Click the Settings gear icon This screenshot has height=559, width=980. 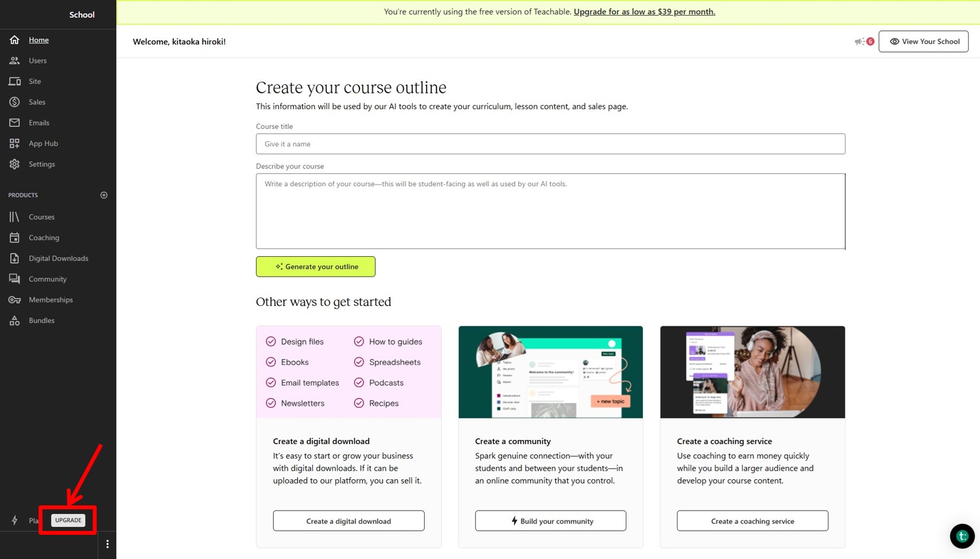pos(14,164)
